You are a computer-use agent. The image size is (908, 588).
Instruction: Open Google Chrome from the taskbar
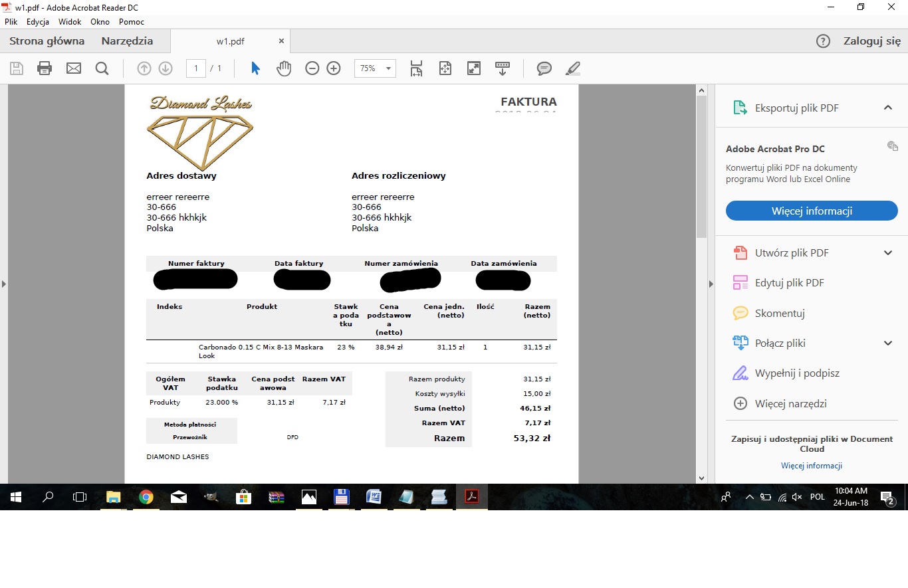click(146, 497)
